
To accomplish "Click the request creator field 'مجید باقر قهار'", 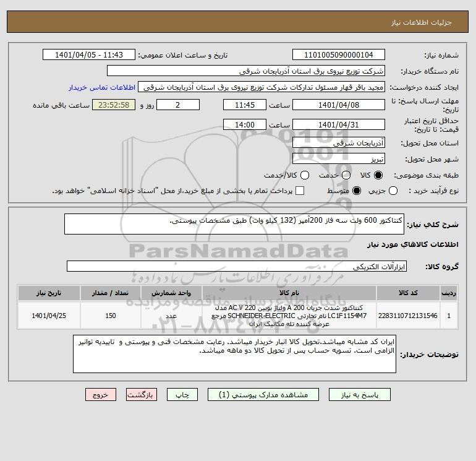I will pyautogui.click(x=261, y=87).
